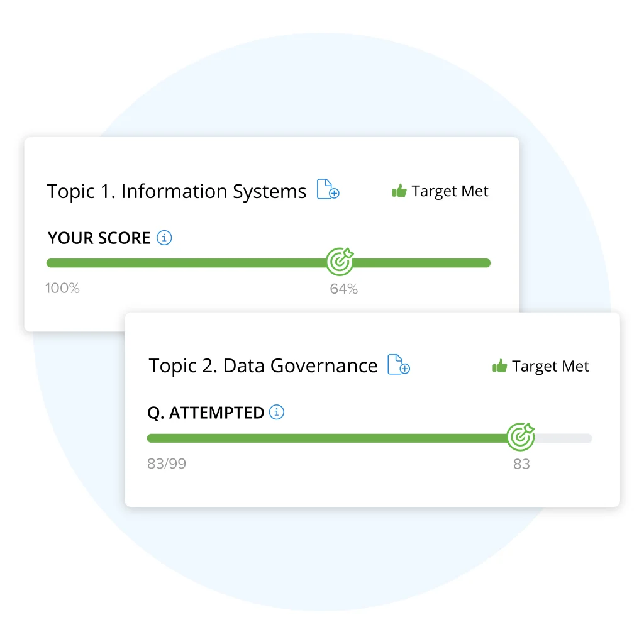Click the Topic 1 score progress bar
This screenshot has height=644, width=644.
point(189,263)
